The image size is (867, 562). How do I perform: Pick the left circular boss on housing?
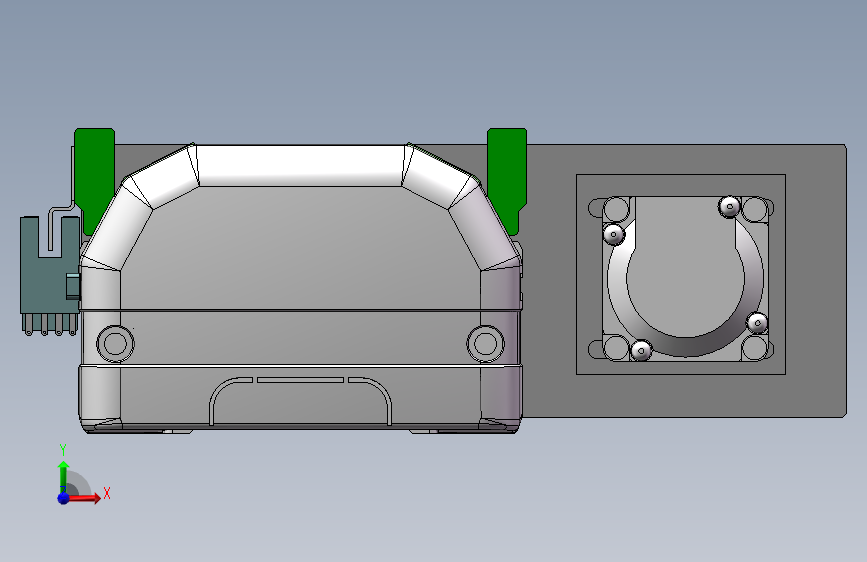tap(115, 344)
